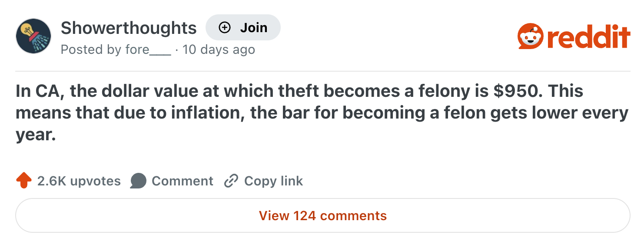Click the word 'year.' ending the title
Image resolution: width=644 pixels, height=251 pixels.
pos(36,135)
